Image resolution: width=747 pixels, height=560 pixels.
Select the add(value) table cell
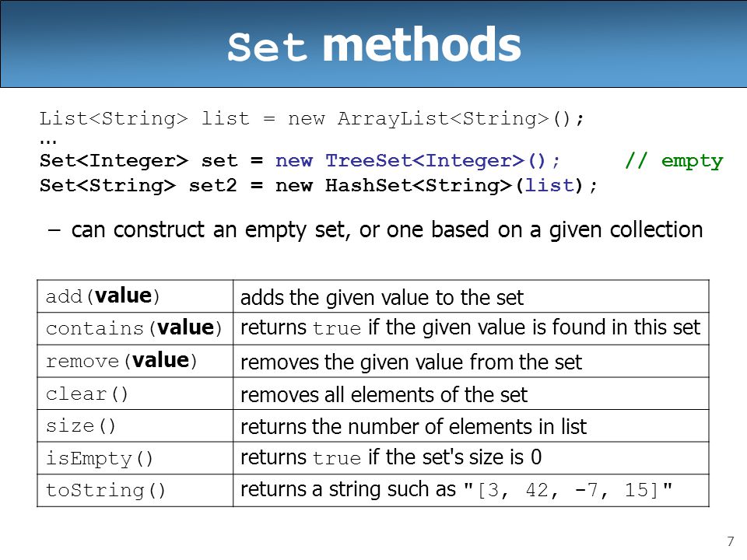135,296
